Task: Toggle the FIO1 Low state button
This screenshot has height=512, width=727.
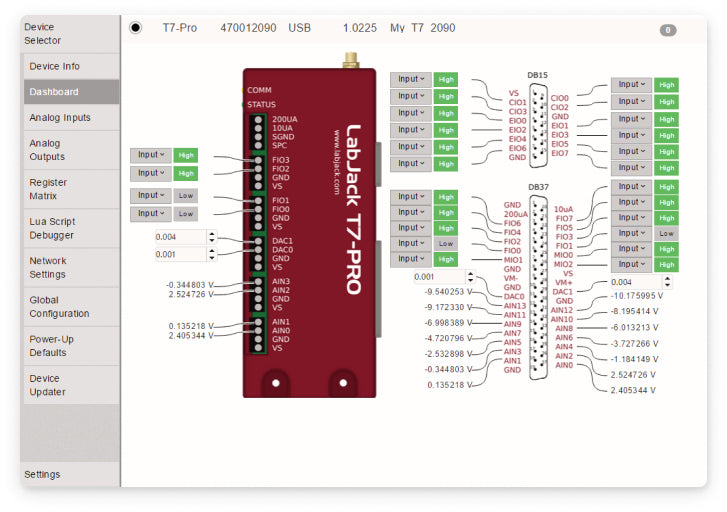Action: click(185, 196)
